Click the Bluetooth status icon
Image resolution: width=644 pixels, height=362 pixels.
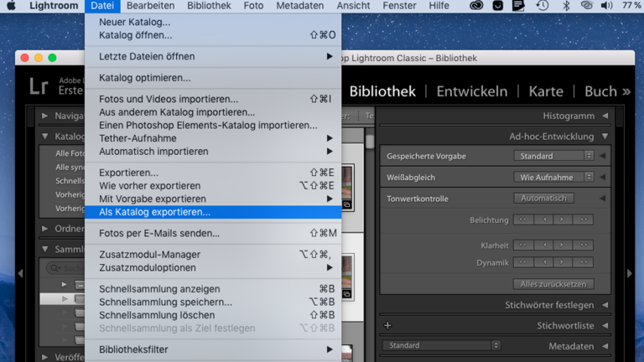tap(565, 6)
